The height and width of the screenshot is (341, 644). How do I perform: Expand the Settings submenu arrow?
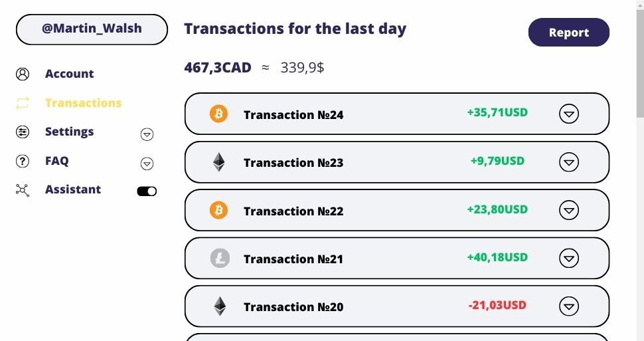(147, 134)
